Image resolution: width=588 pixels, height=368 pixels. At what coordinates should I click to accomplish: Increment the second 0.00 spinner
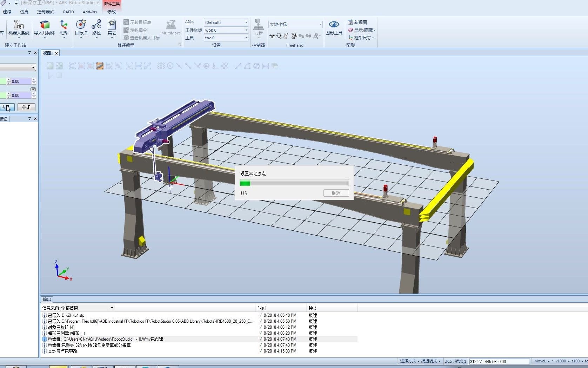[x=34, y=94]
